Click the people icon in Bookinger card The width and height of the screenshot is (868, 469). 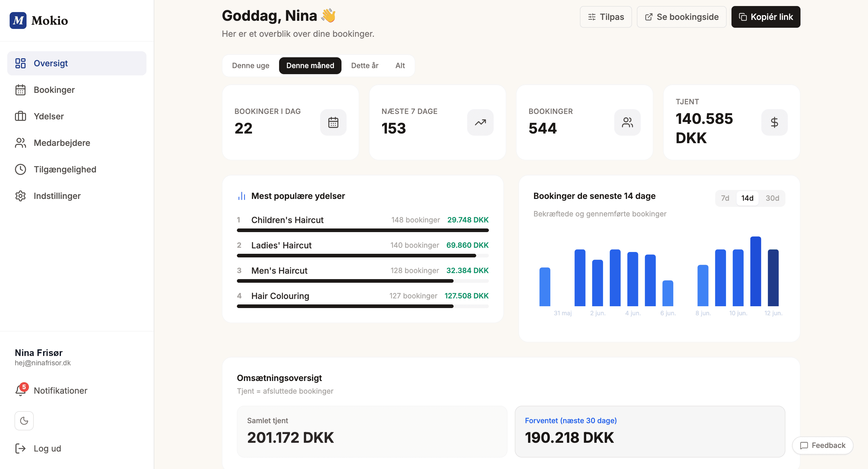click(627, 122)
